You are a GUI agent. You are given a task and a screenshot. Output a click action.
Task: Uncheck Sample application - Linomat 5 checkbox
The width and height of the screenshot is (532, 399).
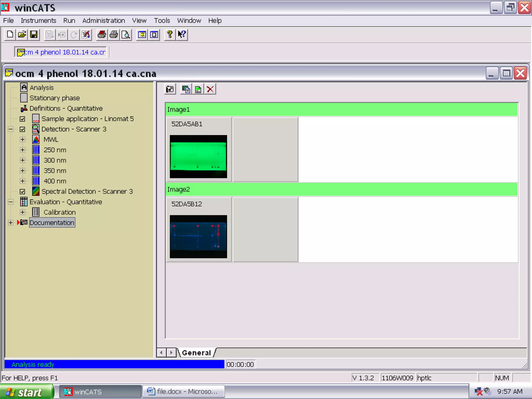pyautogui.click(x=23, y=119)
